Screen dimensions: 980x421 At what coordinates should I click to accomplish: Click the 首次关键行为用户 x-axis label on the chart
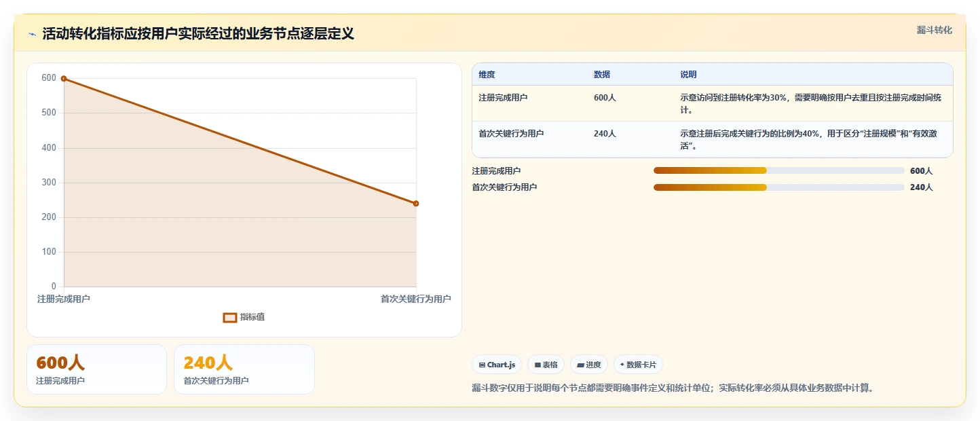click(x=415, y=299)
